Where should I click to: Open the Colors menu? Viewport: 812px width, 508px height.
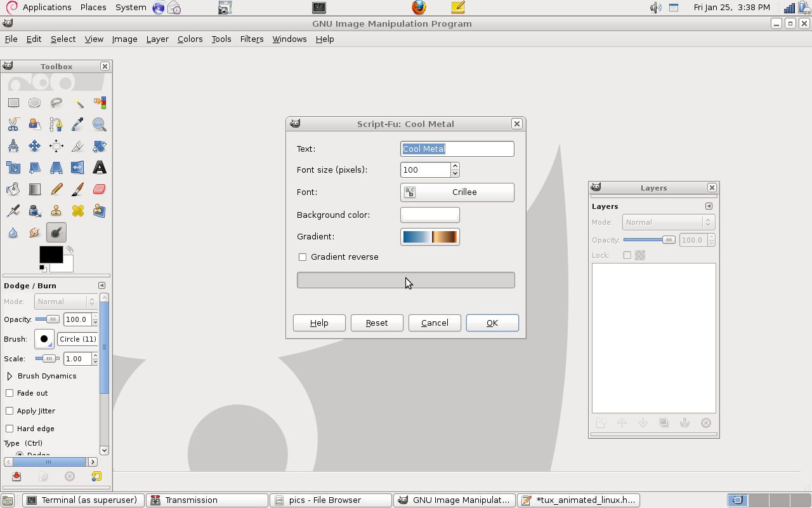tap(190, 39)
